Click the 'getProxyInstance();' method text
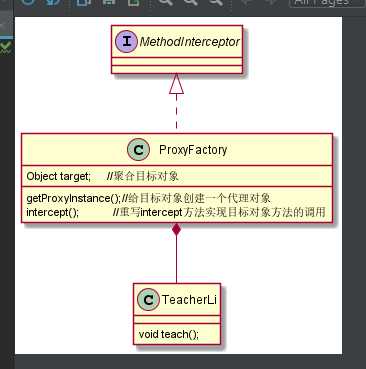Image resolution: width=366 pixels, height=369 pixels. tap(73, 198)
